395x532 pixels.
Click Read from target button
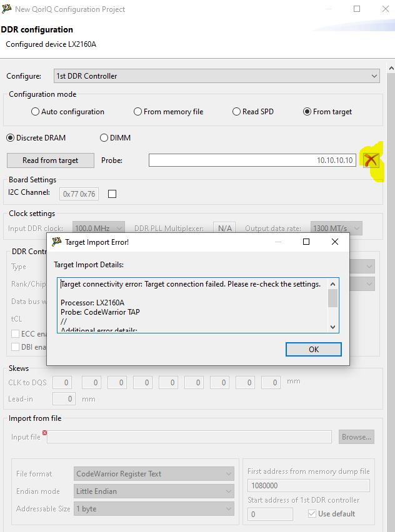click(x=51, y=160)
